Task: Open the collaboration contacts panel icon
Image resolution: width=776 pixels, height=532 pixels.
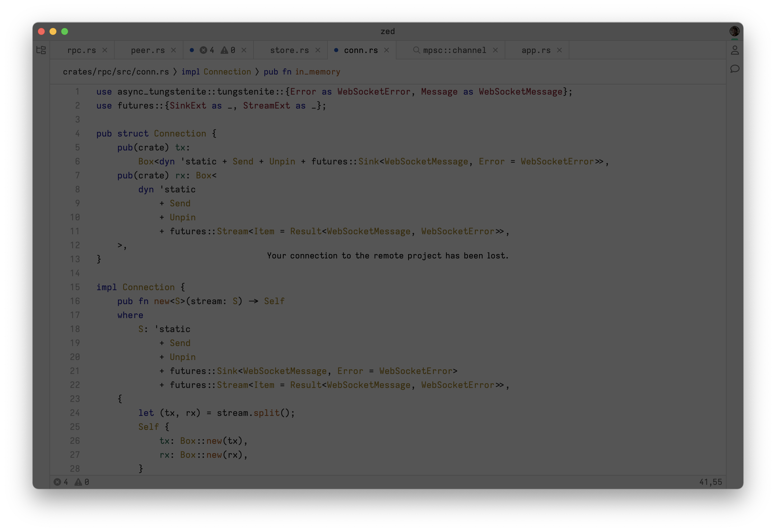Action: click(736, 50)
